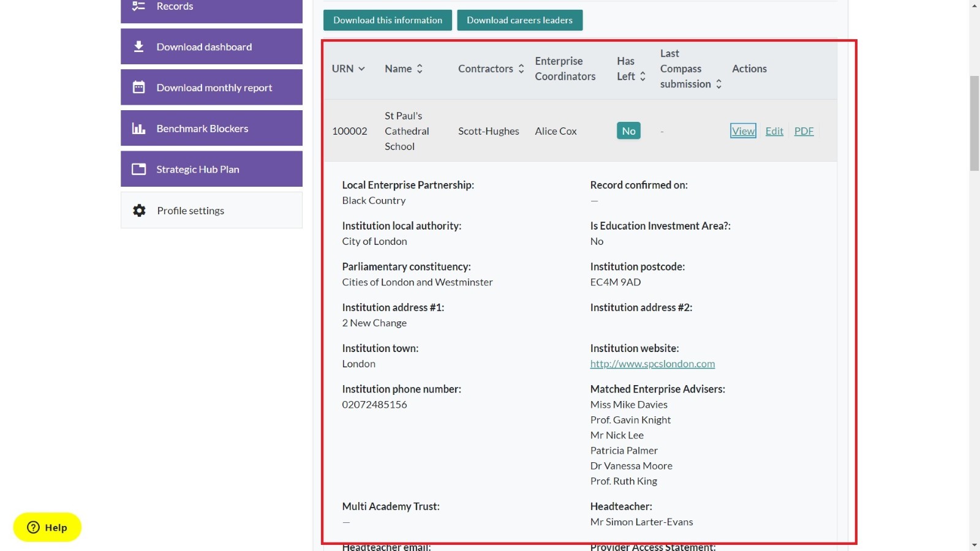This screenshot has height=551, width=980.
Task: Click coordinator name Alice Cox
Action: click(x=556, y=131)
